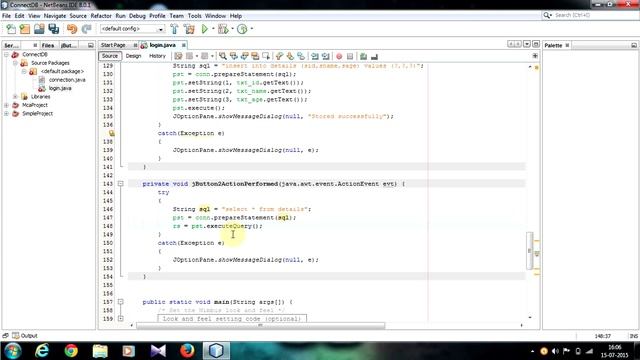Click the Find Next Occurrence icon
Viewport: 640px width, 360px height.
pos(244,56)
